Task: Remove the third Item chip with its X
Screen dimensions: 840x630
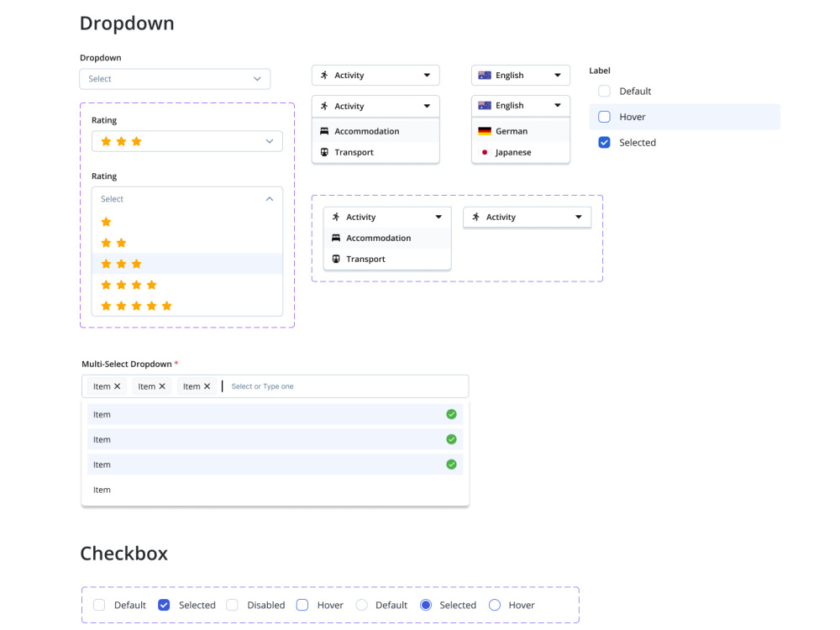Action: [207, 386]
